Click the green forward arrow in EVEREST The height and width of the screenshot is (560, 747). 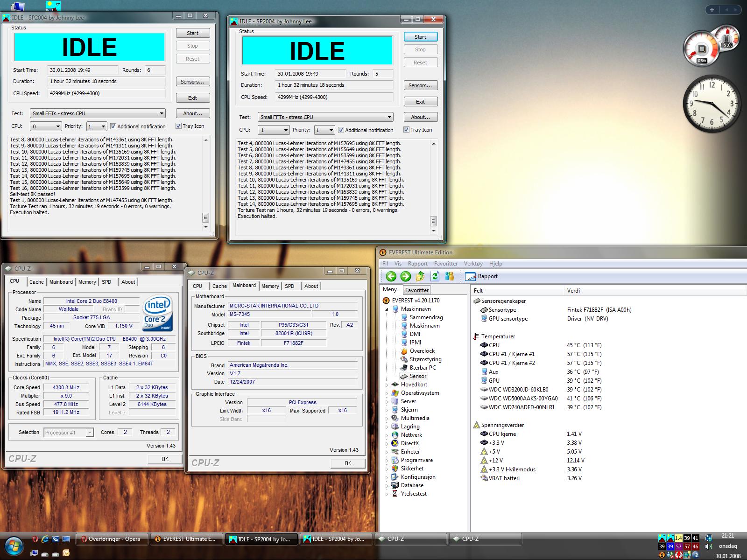406,276
